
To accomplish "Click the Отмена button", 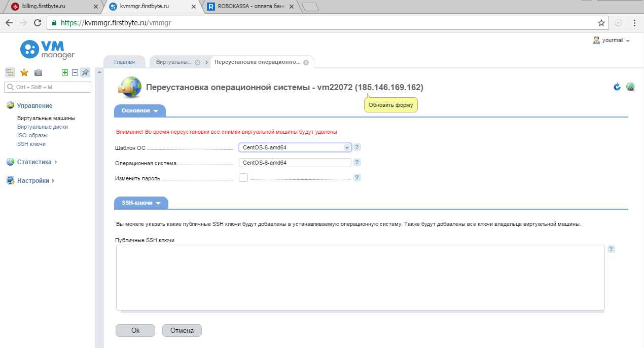I will (x=182, y=330).
